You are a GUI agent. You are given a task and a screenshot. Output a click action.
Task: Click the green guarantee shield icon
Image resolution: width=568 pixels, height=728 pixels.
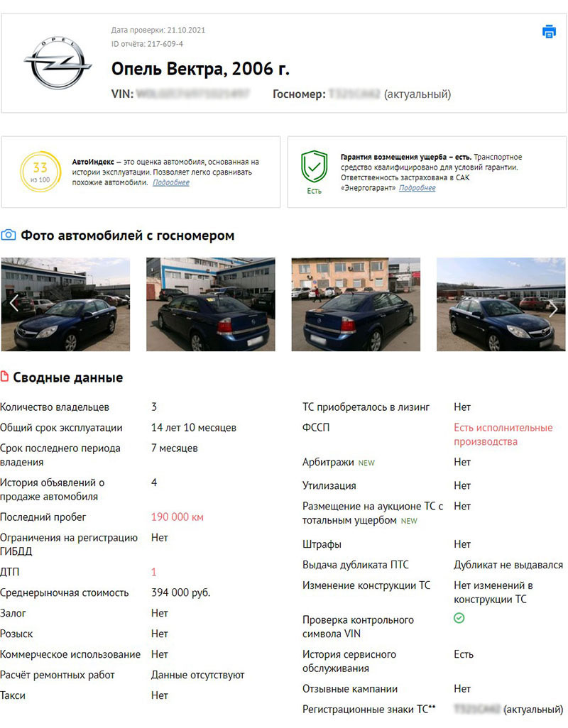click(x=315, y=167)
